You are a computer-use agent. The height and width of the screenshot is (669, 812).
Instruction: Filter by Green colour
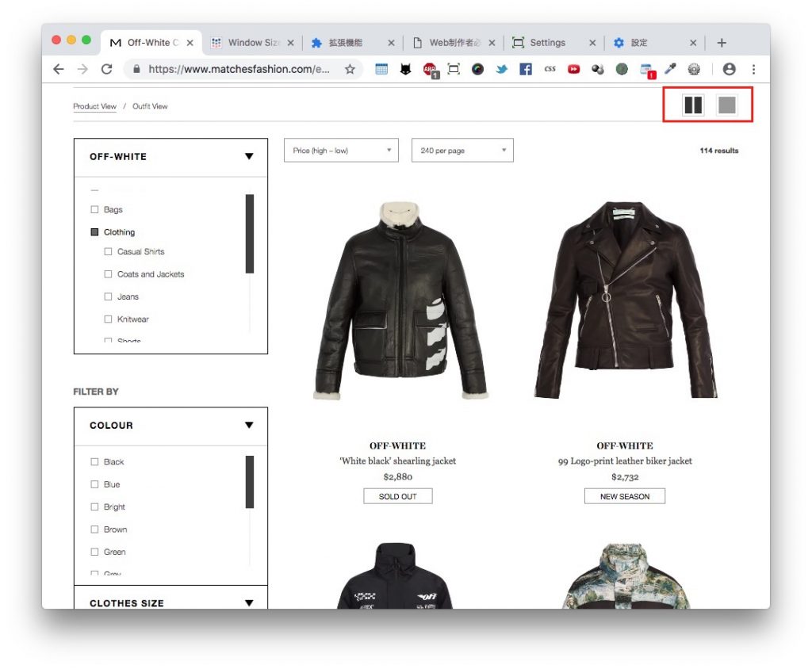tap(94, 552)
